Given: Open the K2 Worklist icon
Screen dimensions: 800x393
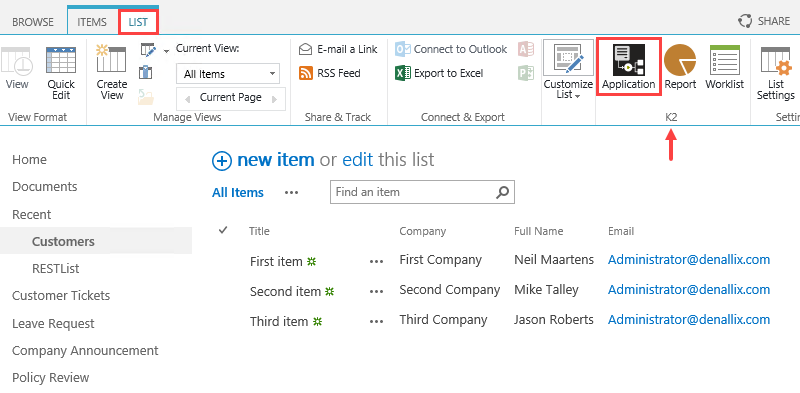Looking at the screenshot, I should point(724,60).
